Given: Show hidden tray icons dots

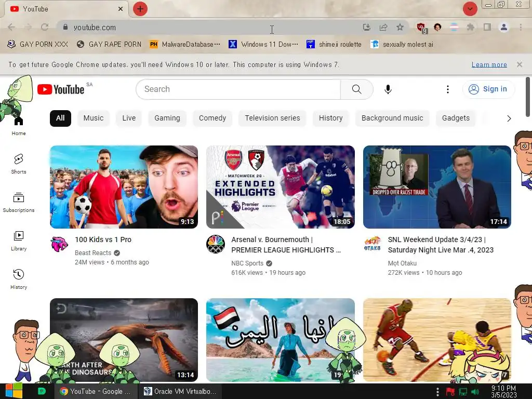Looking at the screenshot, I should coord(437,392).
